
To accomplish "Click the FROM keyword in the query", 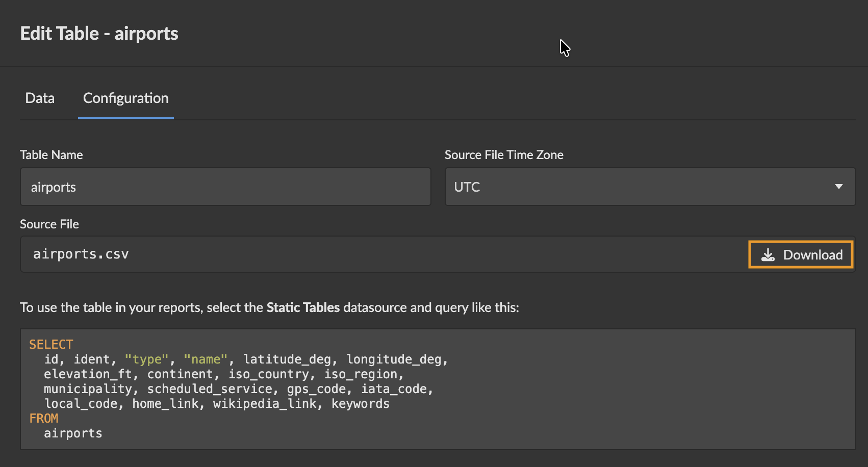I will coord(44,419).
